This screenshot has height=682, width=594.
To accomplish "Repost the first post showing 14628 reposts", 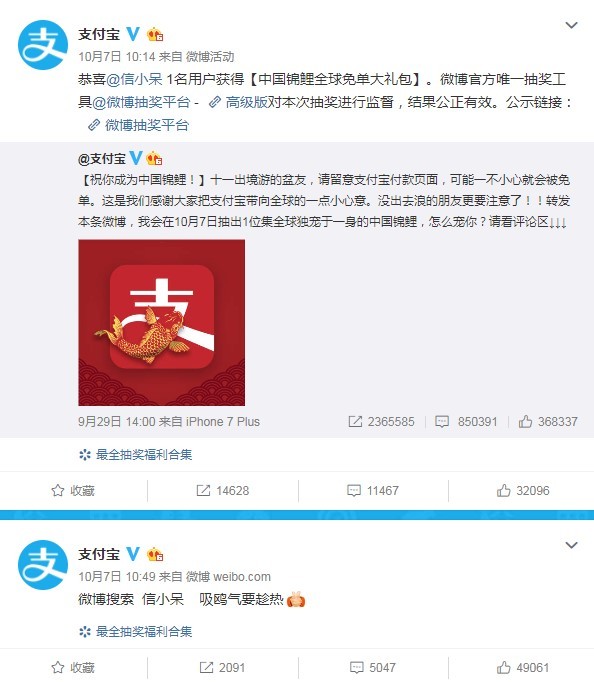I will point(223,491).
